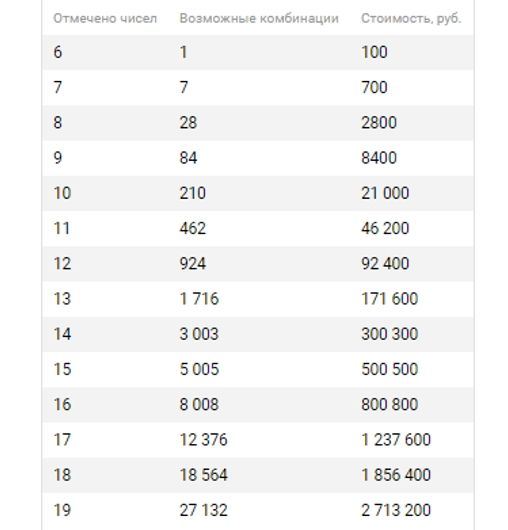
Task: Select the combinations value 924
Action: tap(193, 263)
